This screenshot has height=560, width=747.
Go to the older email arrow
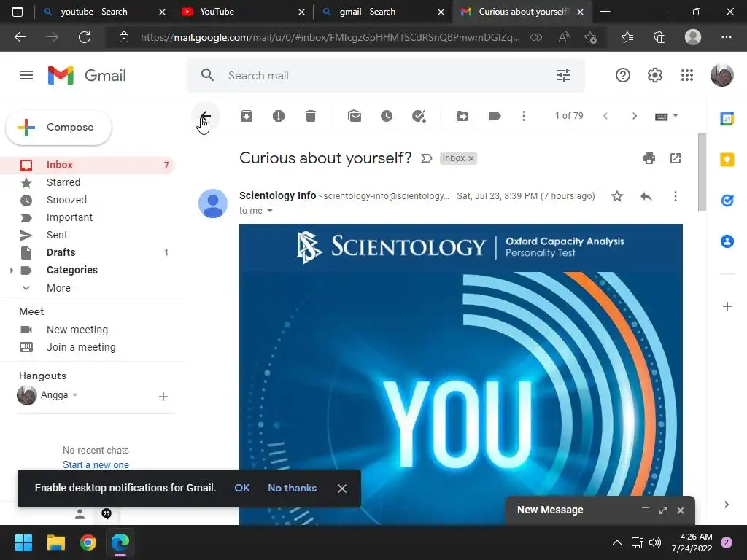tap(634, 116)
